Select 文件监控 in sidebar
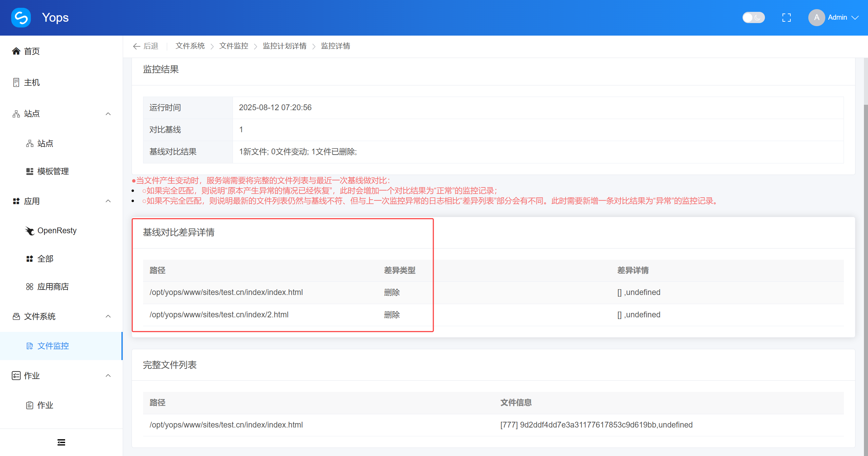 tap(53, 346)
